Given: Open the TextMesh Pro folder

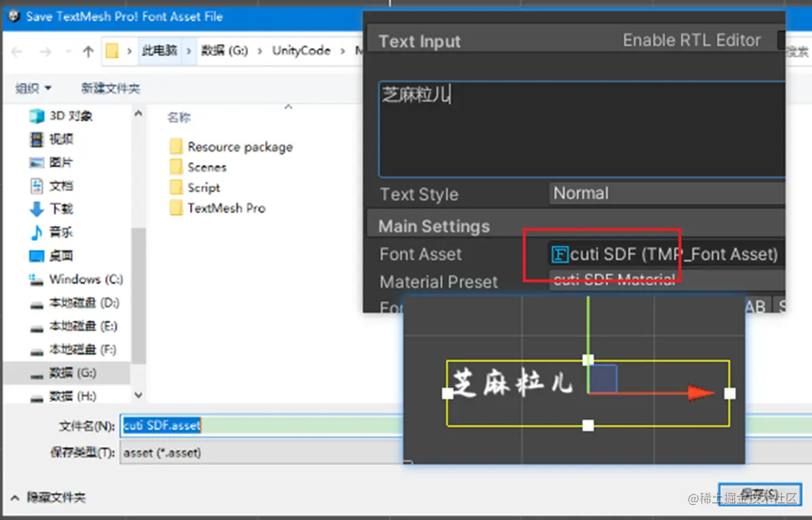Looking at the screenshot, I should [x=218, y=208].
